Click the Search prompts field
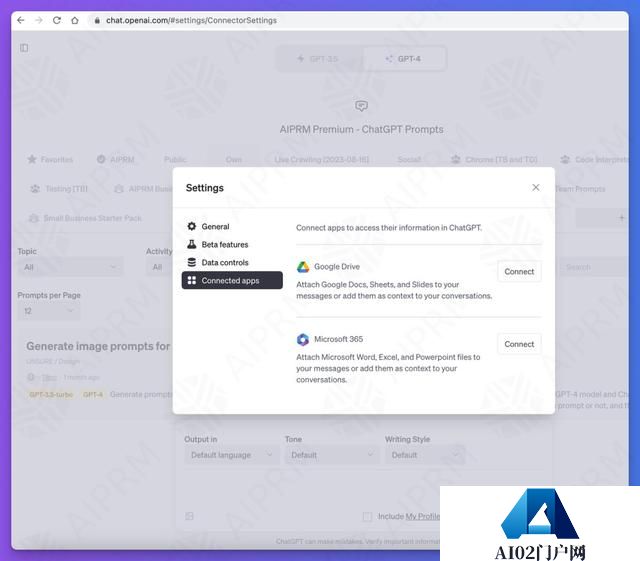 (x=592, y=267)
